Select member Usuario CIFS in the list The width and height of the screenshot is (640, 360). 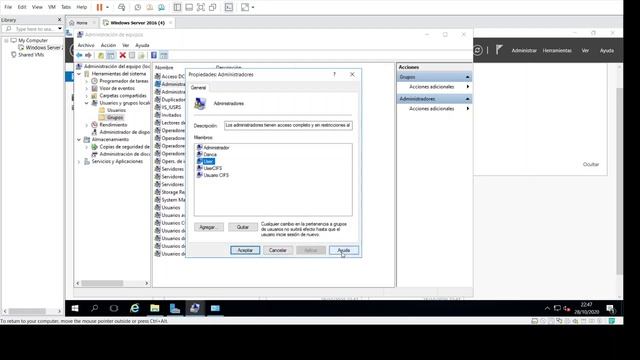(216, 175)
